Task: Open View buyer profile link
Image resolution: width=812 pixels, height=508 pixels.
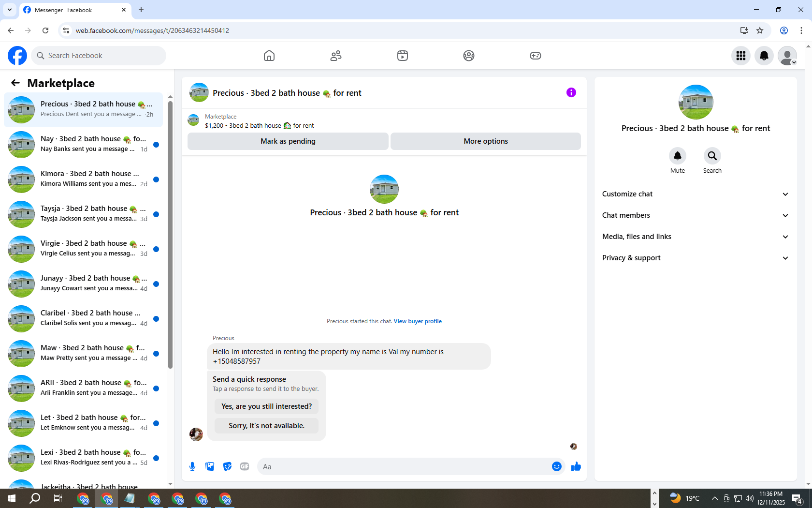Action: pyautogui.click(x=418, y=321)
